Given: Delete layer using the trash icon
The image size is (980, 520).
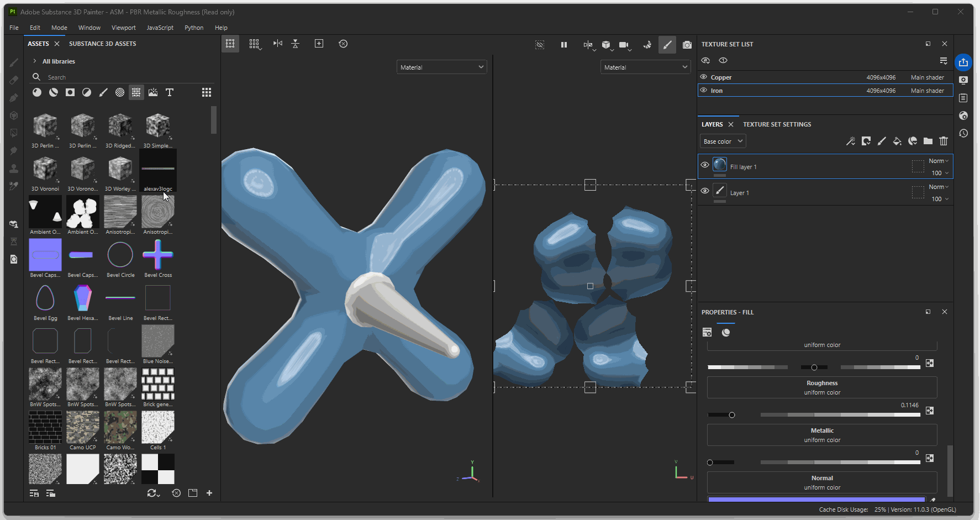Looking at the screenshot, I should click(x=944, y=141).
